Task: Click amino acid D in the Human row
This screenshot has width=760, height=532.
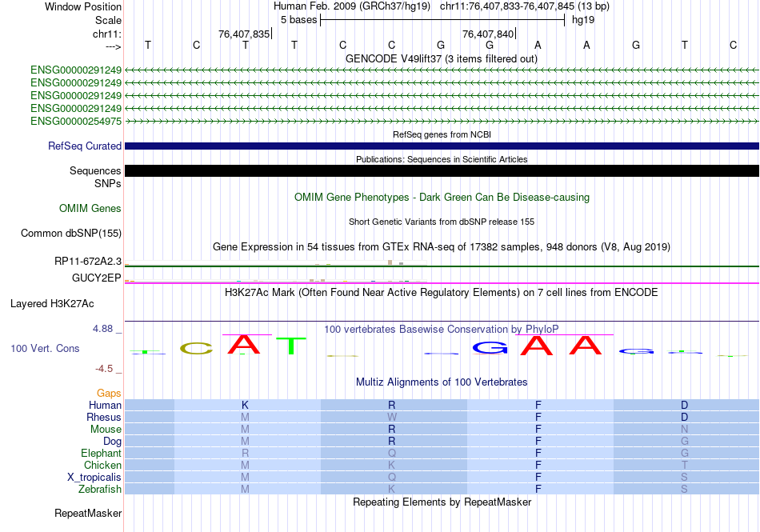Action: point(684,405)
